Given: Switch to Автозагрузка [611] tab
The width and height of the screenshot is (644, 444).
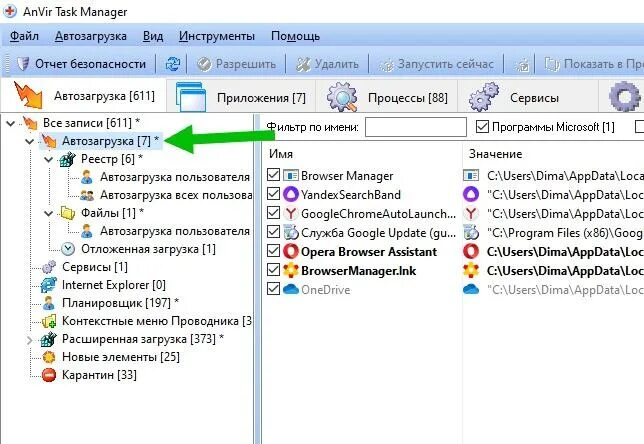Looking at the screenshot, I should point(84,96).
